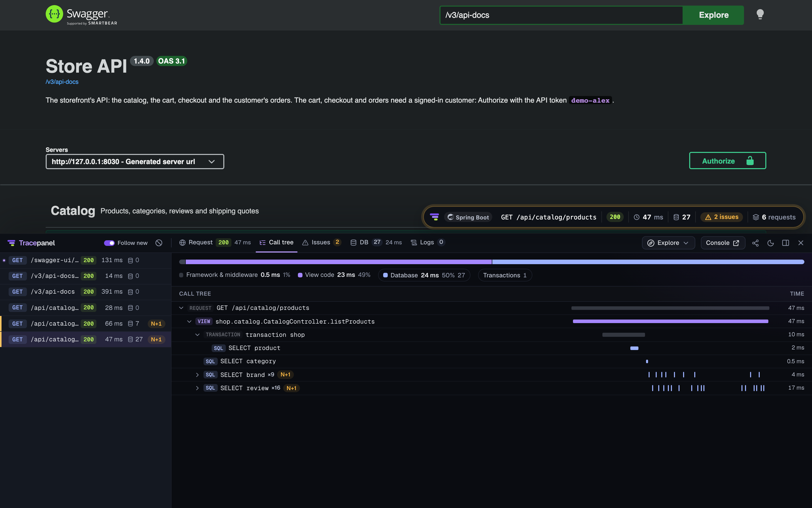Switch Tracepanel to dark mode moon icon
812x508 pixels.
click(x=770, y=243)
